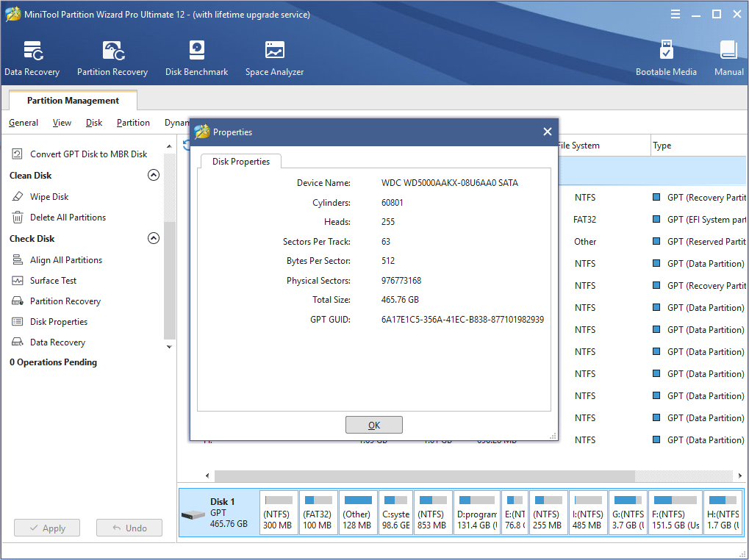The width and height of the screenshot is (749, 560).
Task: Switch to Partition Management tab
Action: [x=73, y=100]
